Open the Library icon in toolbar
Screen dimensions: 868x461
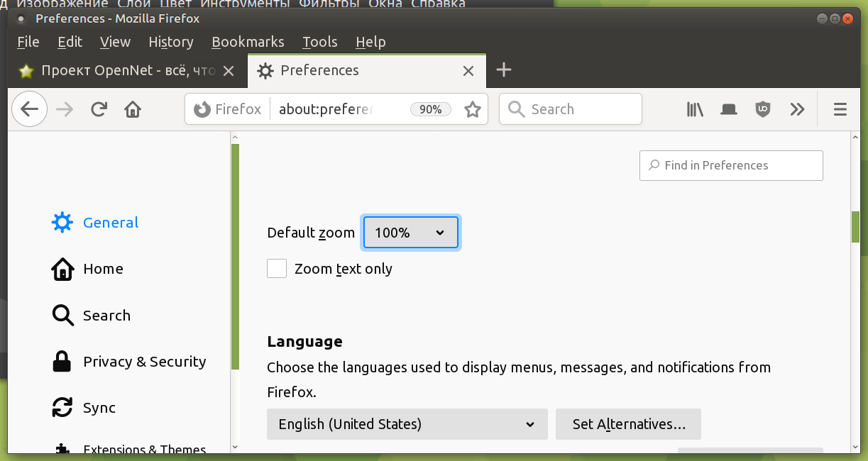(695, 109)
